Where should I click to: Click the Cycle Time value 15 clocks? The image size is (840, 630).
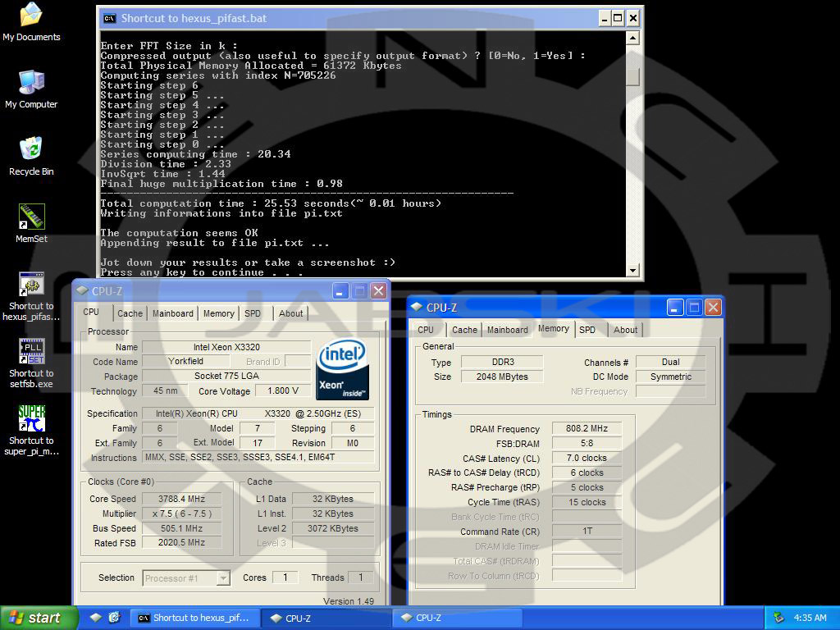[587, 502]
